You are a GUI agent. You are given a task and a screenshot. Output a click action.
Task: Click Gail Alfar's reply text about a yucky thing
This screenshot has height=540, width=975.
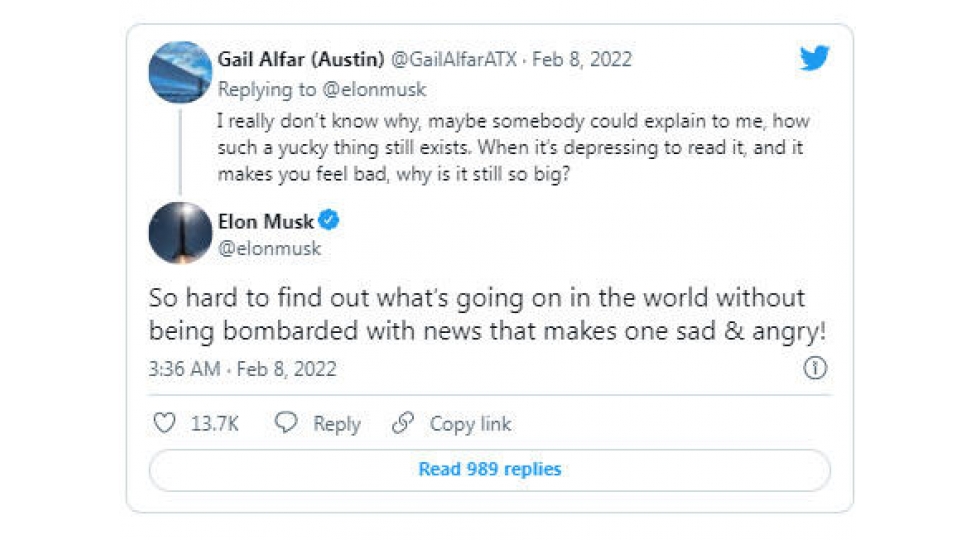[512, 147]
